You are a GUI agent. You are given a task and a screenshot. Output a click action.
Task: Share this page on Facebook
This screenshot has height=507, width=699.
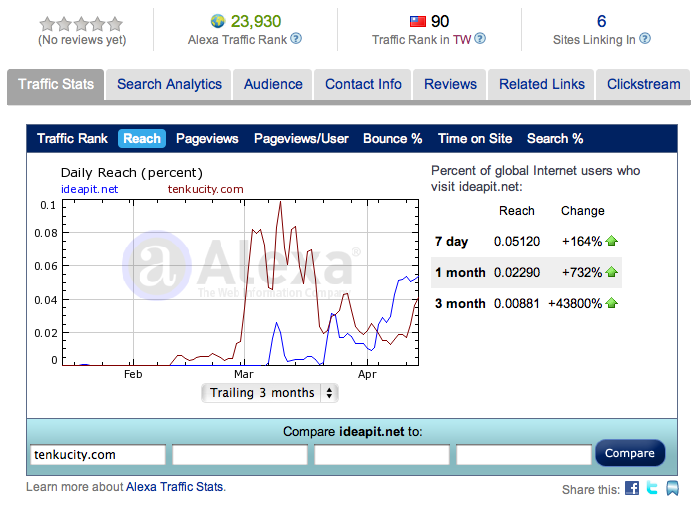pos(632,488)
